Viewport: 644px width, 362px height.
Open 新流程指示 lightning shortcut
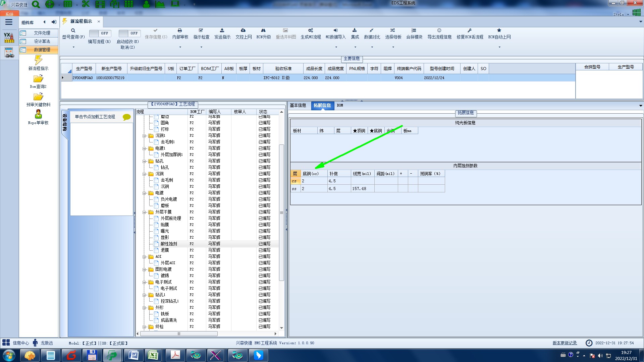coord(38,63)
